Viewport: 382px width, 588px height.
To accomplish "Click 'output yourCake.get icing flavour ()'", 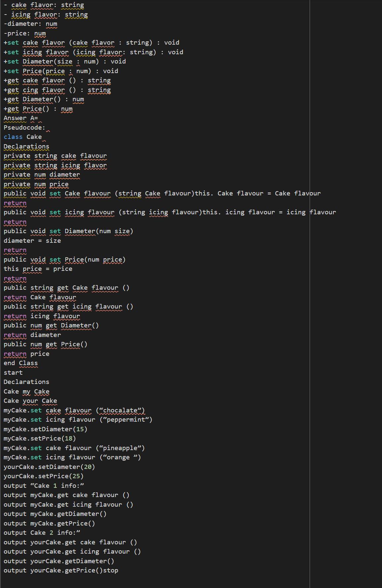I will pos(72,552).
